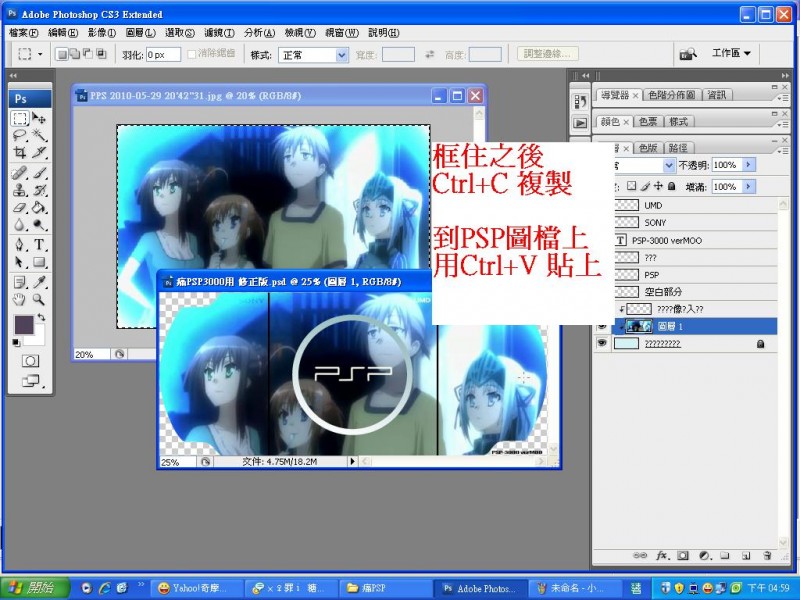800x600 pixels.
Task: Click the 開始 Start button
Action: coord(34,588)
